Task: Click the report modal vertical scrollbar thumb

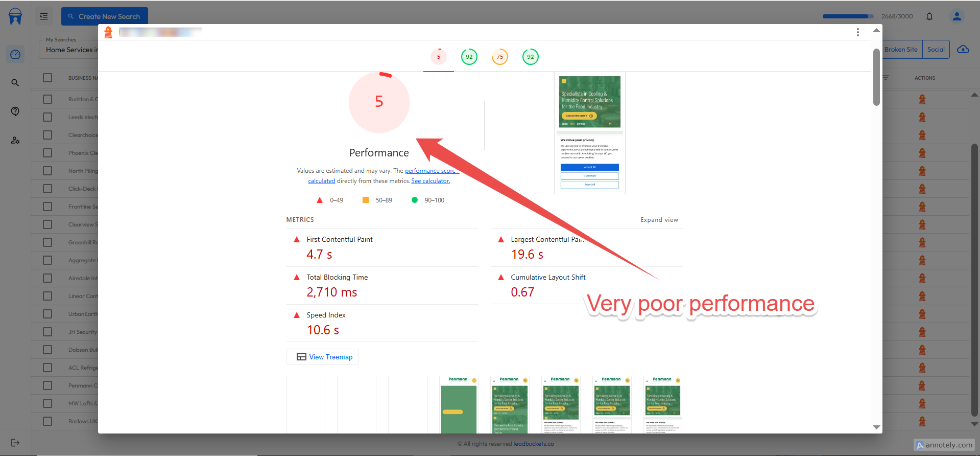Action: 876,77
